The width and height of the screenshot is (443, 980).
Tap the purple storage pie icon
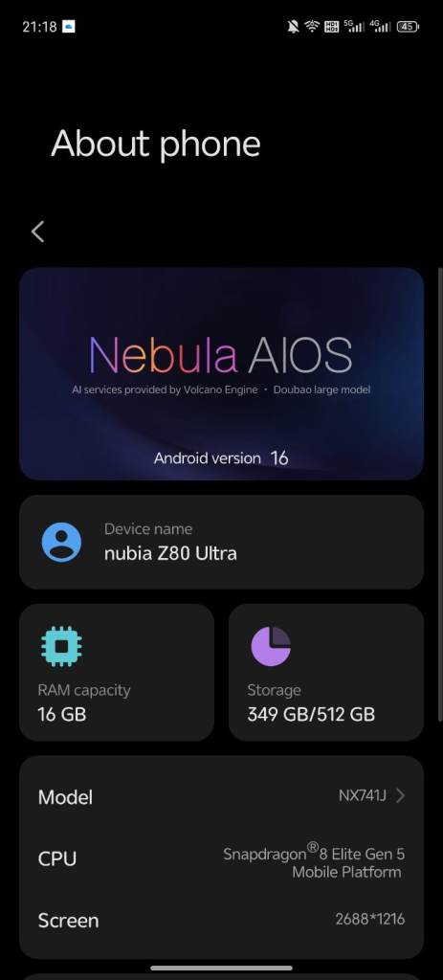[271, 646]
